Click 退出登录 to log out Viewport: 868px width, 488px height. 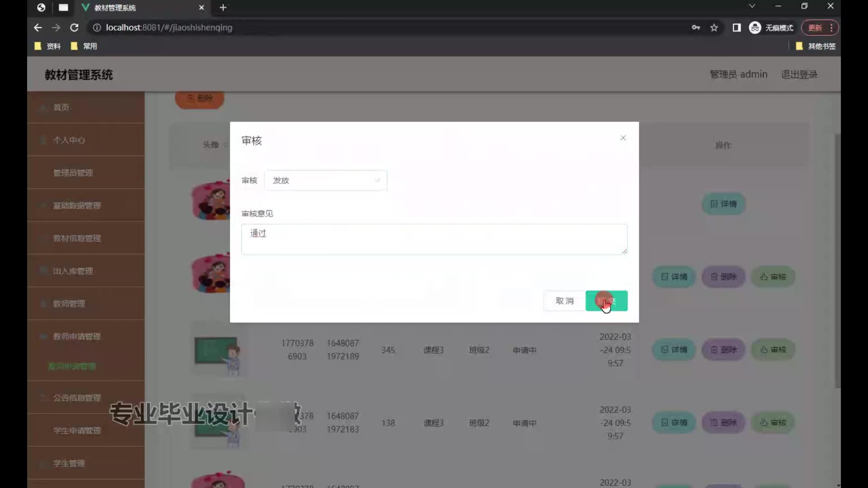tap(799, 75)
